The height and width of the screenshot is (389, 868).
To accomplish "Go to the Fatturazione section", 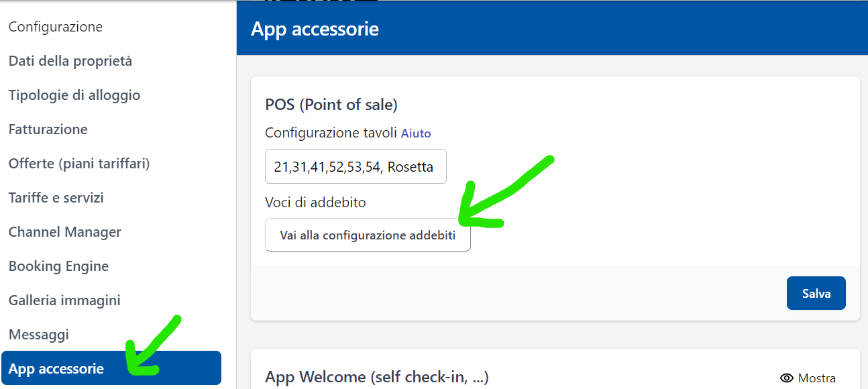I will click(48, 129).
